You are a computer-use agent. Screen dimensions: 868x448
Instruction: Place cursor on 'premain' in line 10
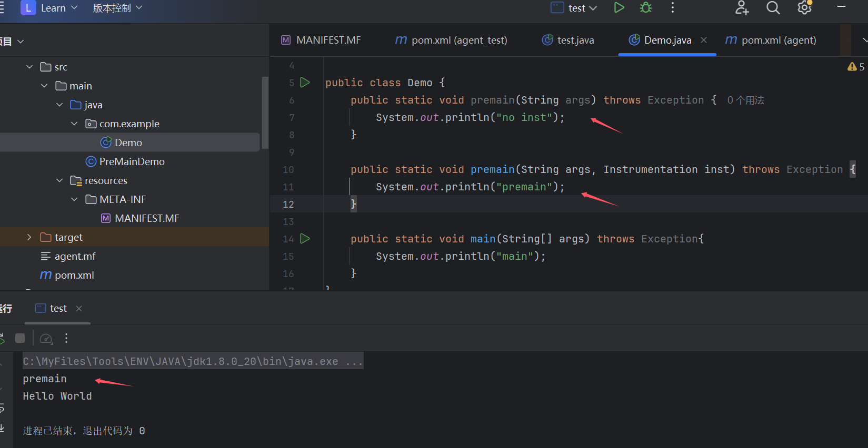493,169
